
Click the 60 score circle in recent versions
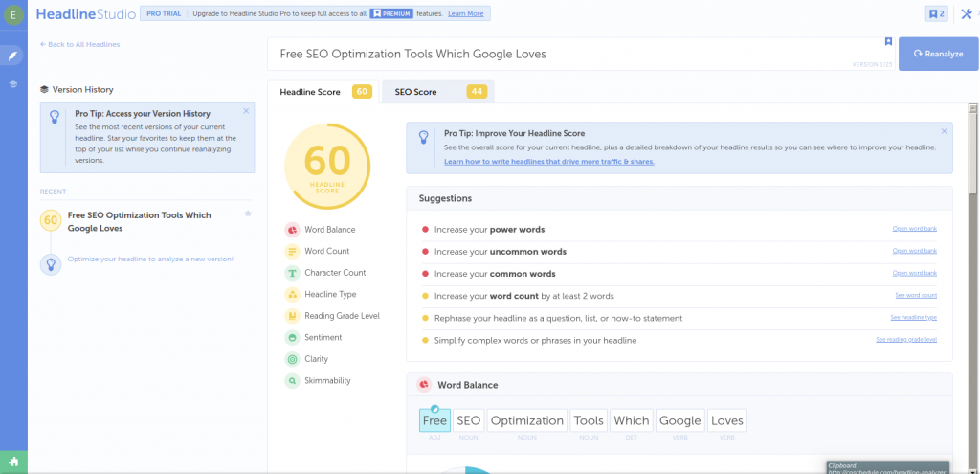[x=51, y=221]
